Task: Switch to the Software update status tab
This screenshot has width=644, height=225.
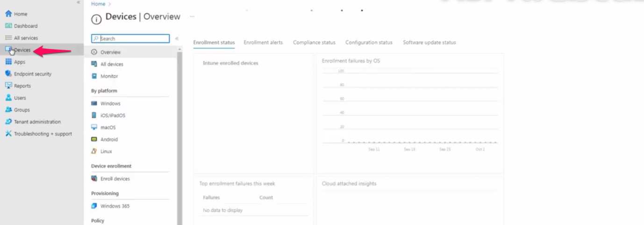Action: click(429, 43)
